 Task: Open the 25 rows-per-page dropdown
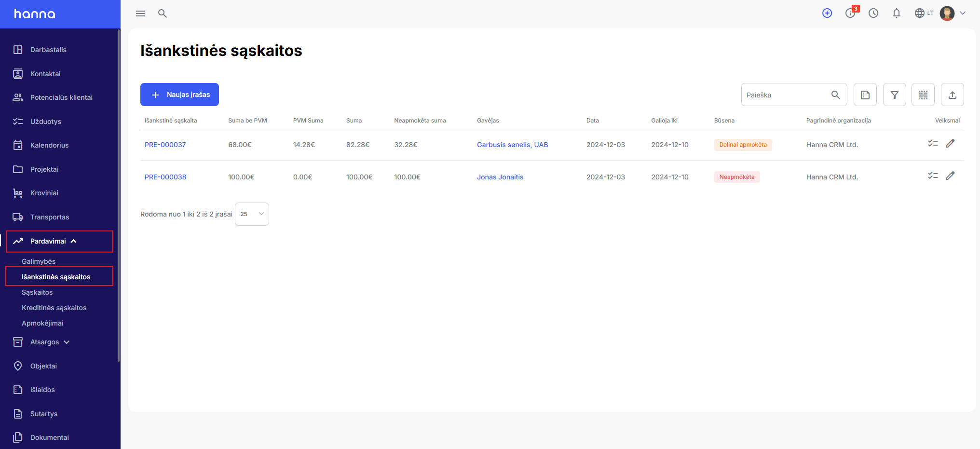[x=252, y=214]
